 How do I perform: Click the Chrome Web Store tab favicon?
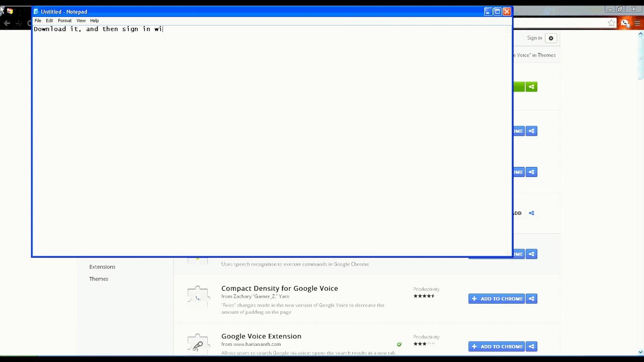(10, 11)
